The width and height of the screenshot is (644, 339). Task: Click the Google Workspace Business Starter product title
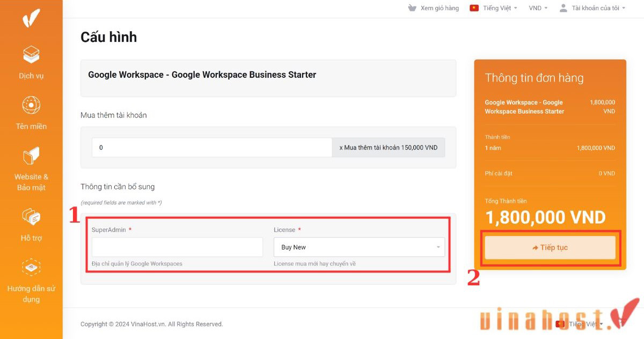point(202,75)
